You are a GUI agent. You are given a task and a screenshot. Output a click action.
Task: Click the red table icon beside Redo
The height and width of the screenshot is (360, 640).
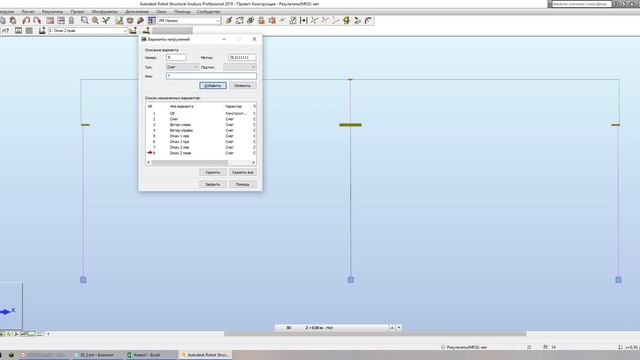tap(50, 20)
